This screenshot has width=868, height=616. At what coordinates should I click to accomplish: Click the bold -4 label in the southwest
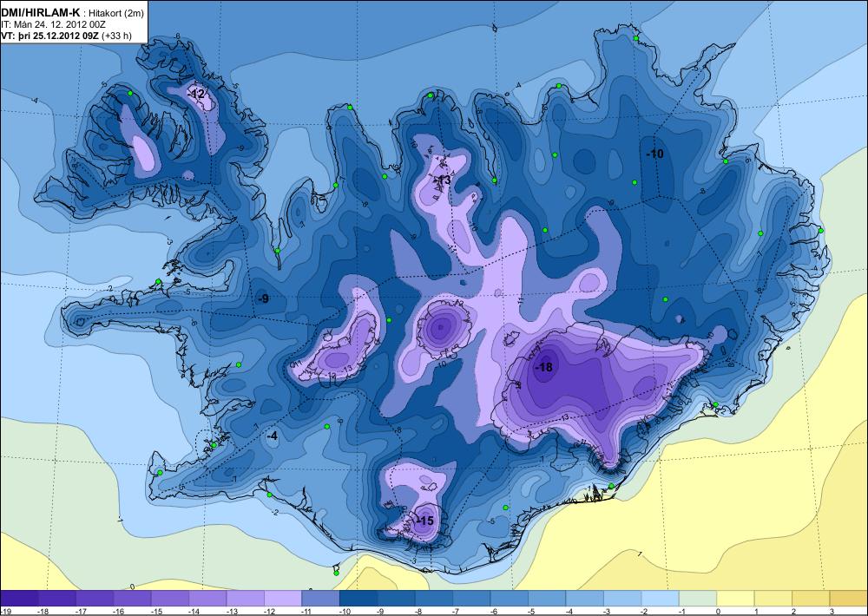coord(271,436)
